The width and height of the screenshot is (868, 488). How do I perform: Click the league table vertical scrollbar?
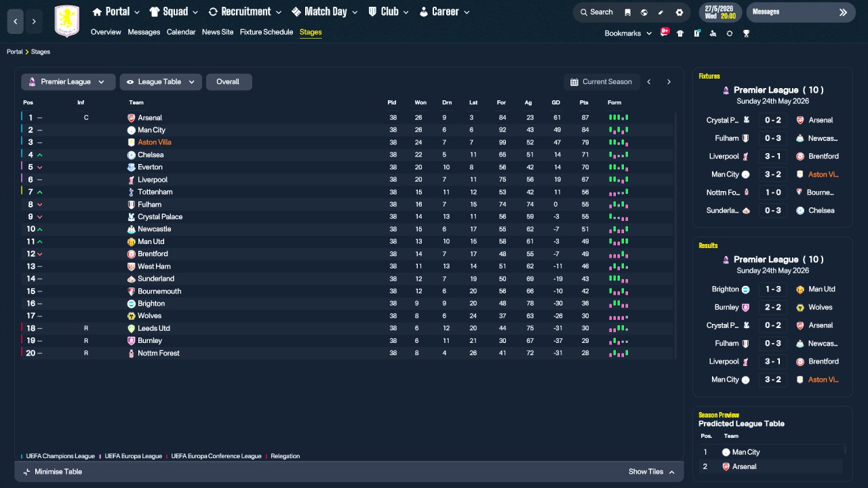(x=675, y=235)
